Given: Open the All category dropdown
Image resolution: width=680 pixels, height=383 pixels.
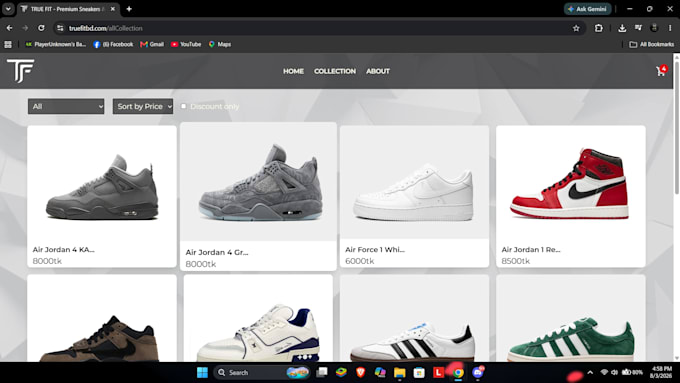Looking at the screenshot, I should tap(66, 106).
